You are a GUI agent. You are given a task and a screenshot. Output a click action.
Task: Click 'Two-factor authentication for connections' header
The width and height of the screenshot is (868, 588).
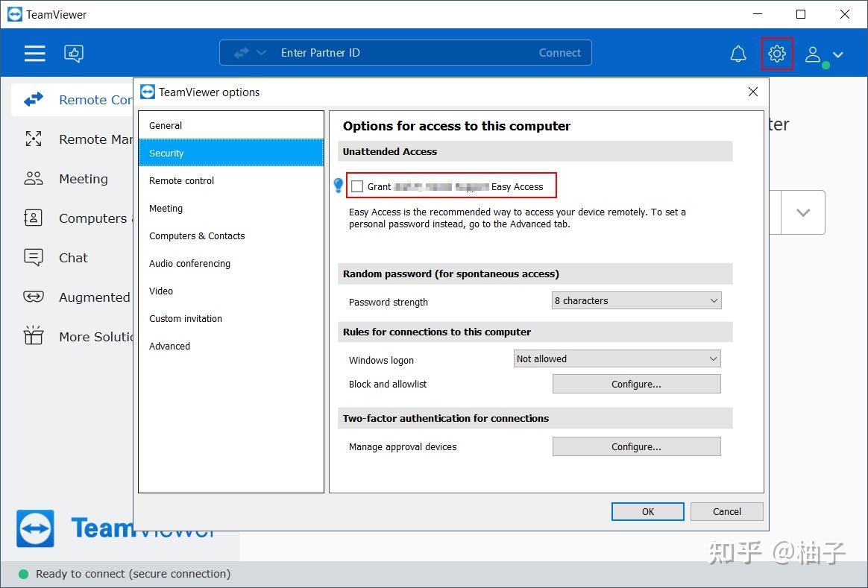pyautogui.click(x=535, y=418)
